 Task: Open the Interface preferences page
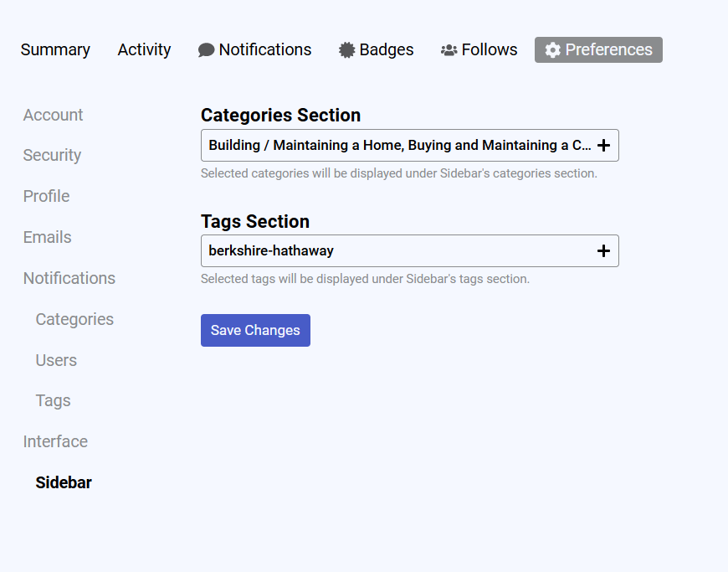pyautogui.click(x=55, y=441)
